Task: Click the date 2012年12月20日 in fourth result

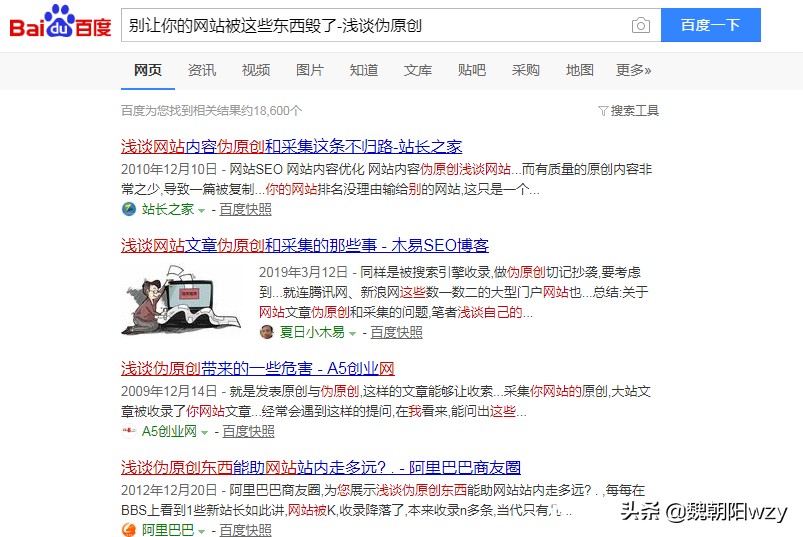Action: 169,490
